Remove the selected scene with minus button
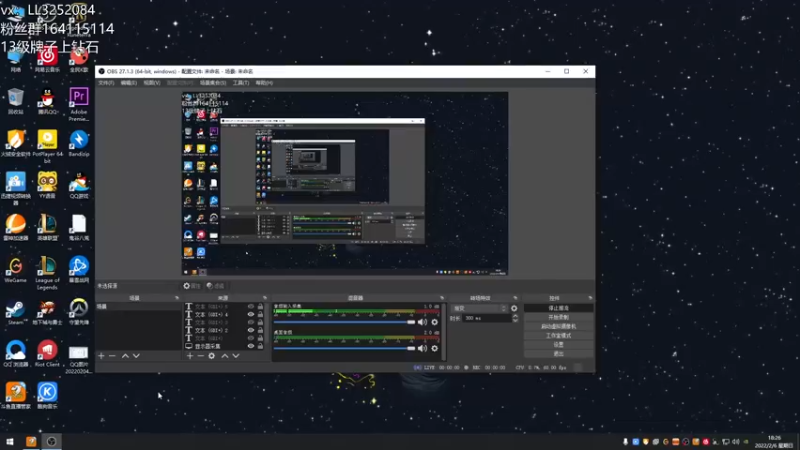The image size is (800, 450). coord(112,356)
